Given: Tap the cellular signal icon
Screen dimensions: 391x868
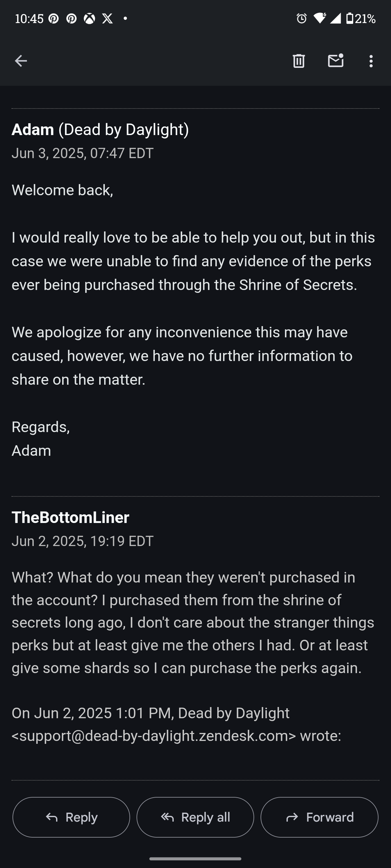Looking at the screenshot, I should [335, 19].
